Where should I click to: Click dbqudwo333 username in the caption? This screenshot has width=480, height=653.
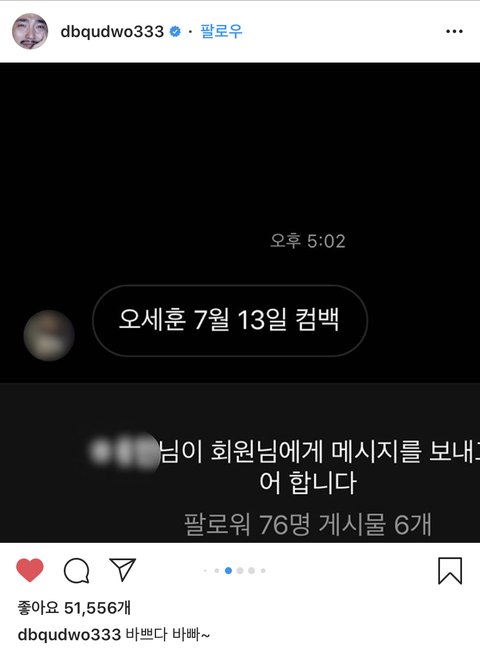pyautogui.click(x=69, y=635)
